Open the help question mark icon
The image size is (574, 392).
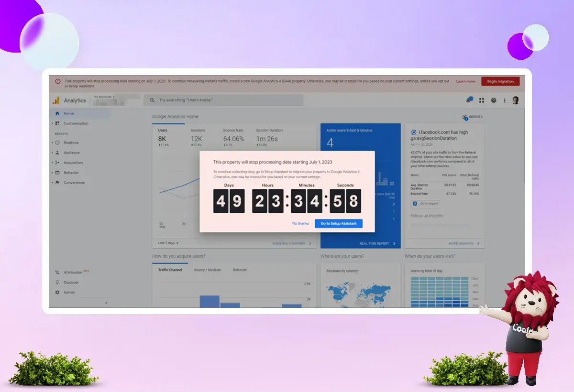pyautogui.click(x=493, y=100)
